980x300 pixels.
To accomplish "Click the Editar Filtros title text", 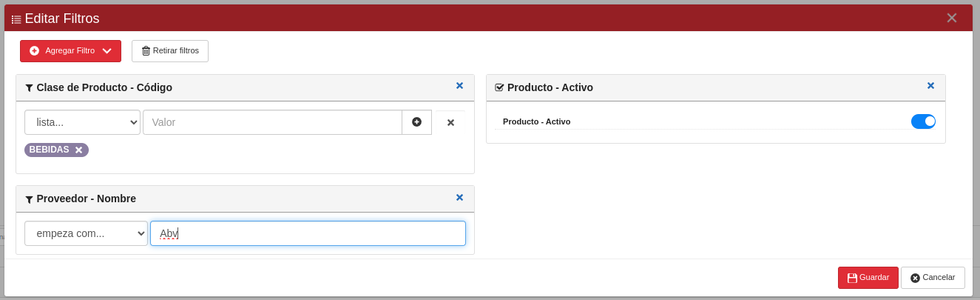I will click(x=62, y=19).
